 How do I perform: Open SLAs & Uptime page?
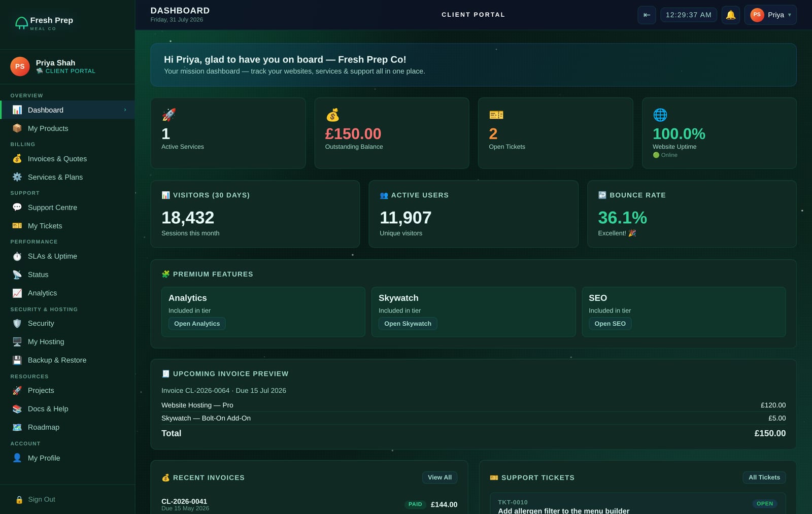67,256
